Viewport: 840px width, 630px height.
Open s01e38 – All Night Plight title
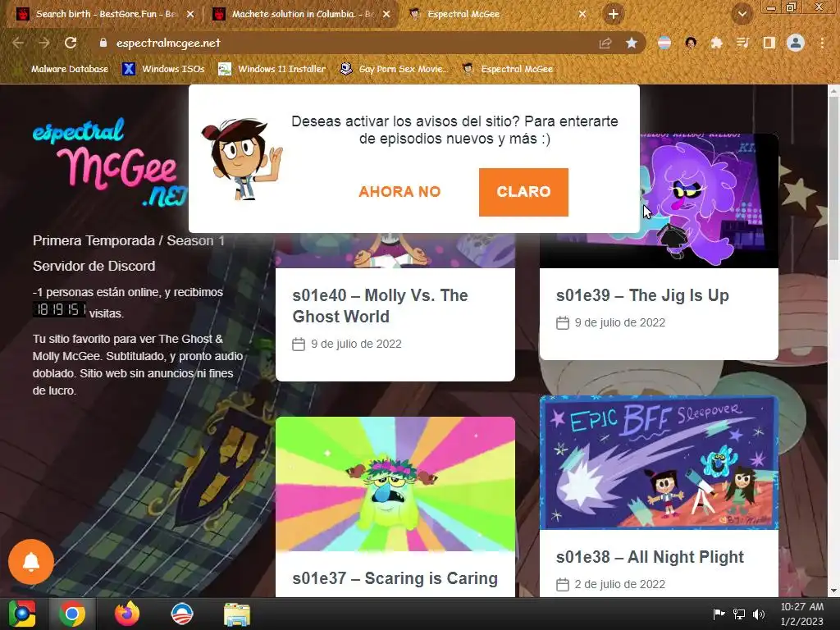point(650,557)
